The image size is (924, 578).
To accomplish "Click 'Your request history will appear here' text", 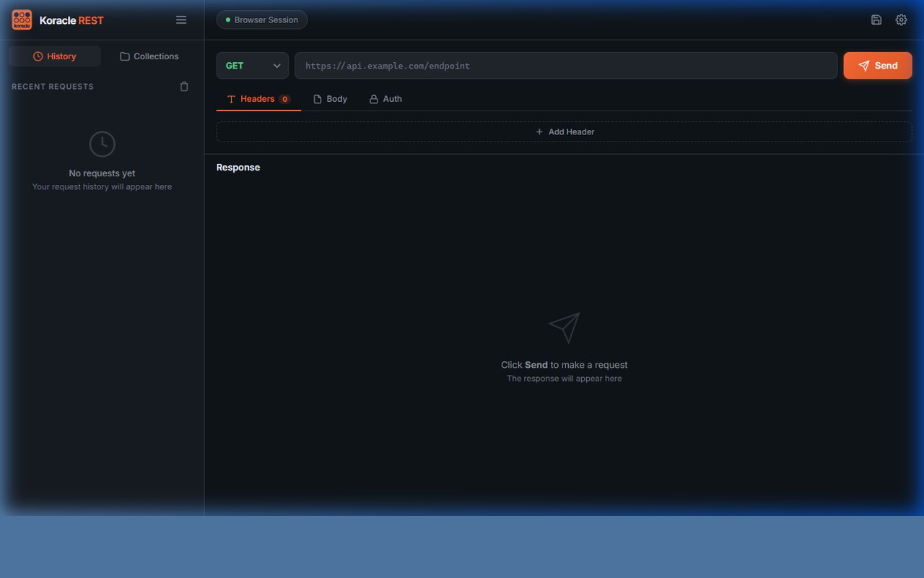I will 102,187.
